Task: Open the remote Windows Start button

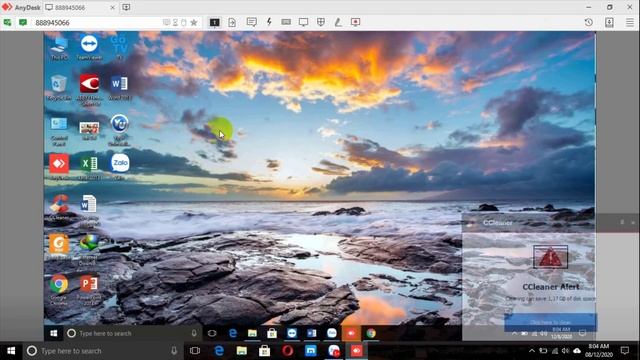Action: [x=53, y=333]
